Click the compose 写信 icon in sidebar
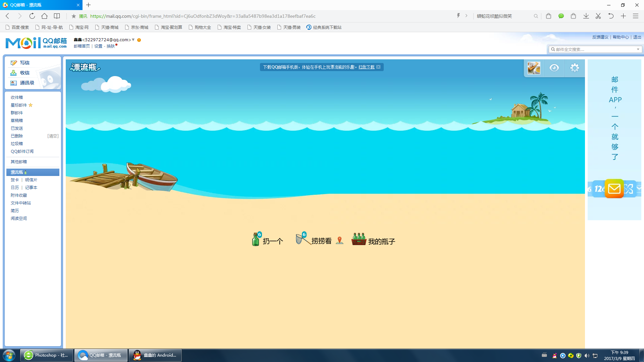This screenshot has width=644, height=362. 14,63
